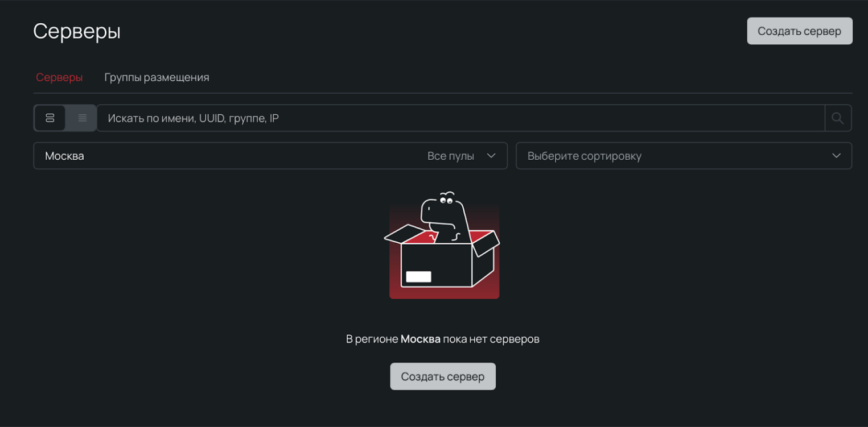Click the chevron next to Все пулы
This screenshot has width=868, height=427.
491,156
